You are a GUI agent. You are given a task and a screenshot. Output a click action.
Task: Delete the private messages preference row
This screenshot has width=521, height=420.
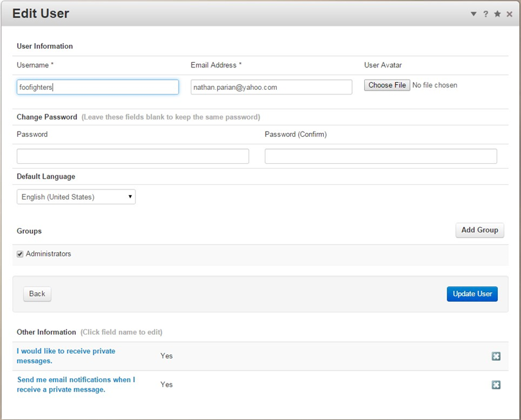[496, 356]
